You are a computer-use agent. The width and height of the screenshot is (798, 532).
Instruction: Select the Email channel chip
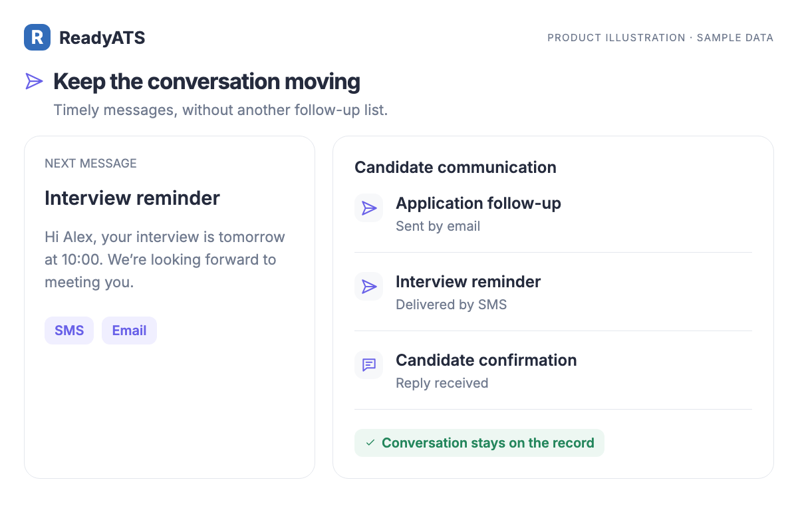point(129,331)
